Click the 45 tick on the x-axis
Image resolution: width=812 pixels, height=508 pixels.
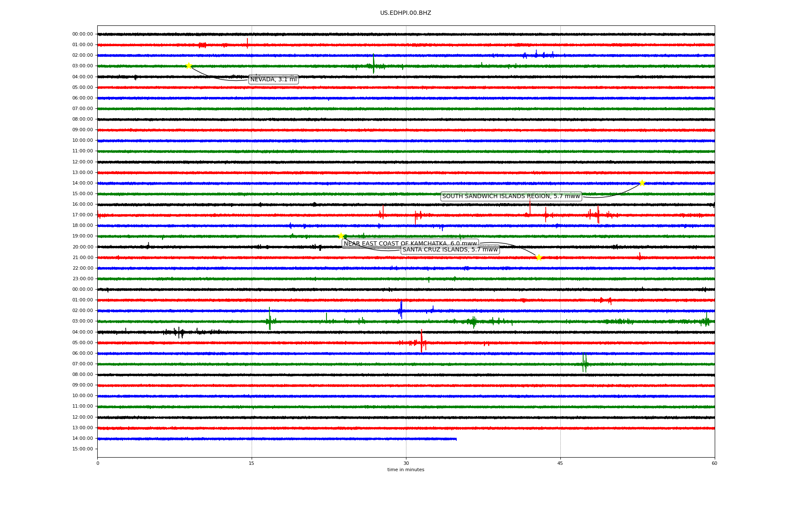pyautogui.click(x=560, y=464)
